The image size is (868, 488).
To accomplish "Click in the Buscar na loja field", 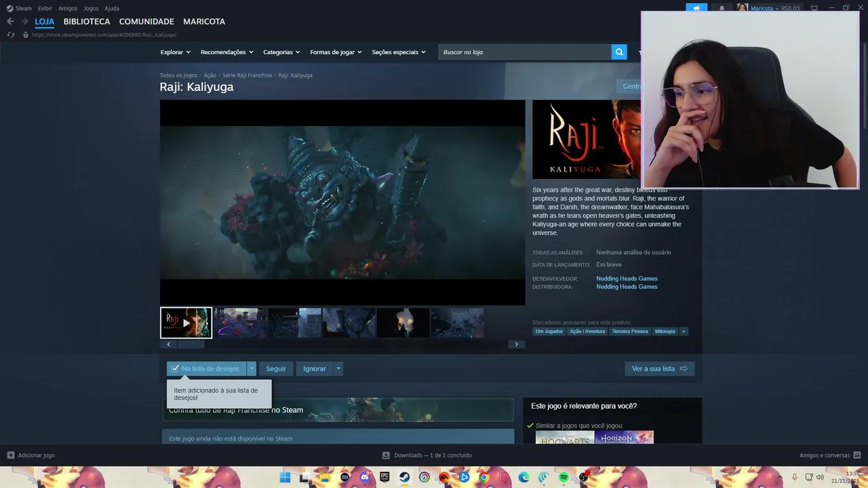I will click(x=525, y=52).
